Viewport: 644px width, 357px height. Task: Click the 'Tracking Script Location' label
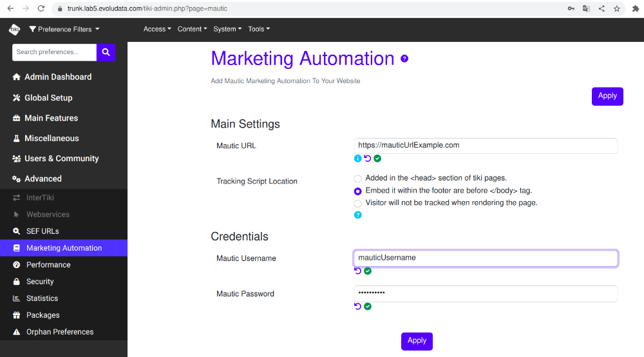pos(257,181)
